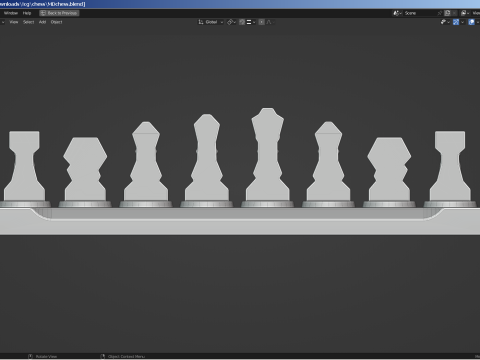Click the Scene name field
The image size is (480, 360).
tap(420, 13)
